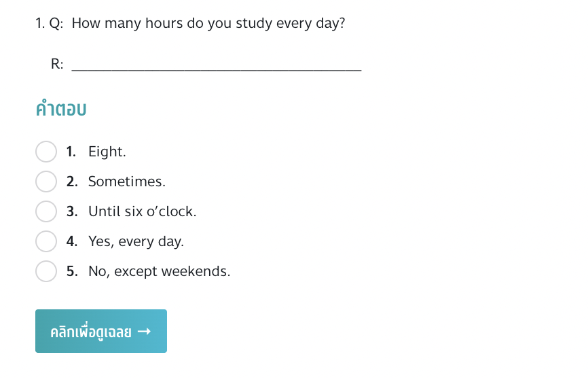
Task: Select the radio button for "Eight."
Action: tap(46, 152)
